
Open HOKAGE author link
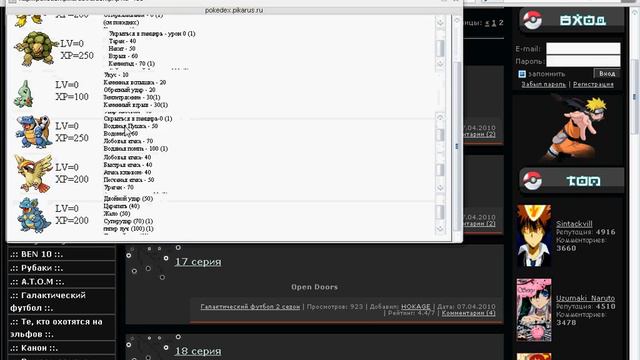(x=416, y=307)
